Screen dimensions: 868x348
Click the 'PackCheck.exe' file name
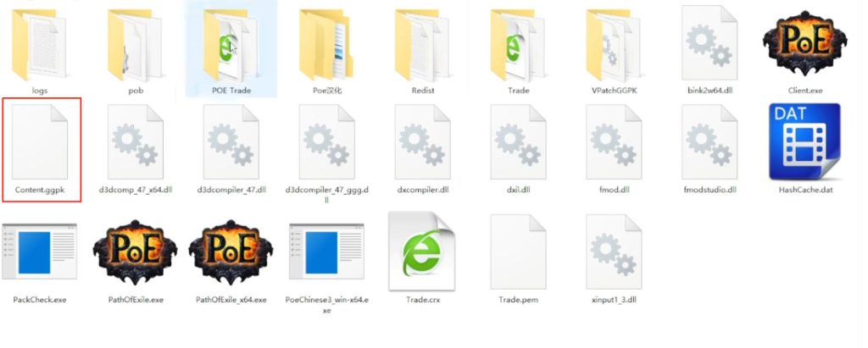click(39, 300)
